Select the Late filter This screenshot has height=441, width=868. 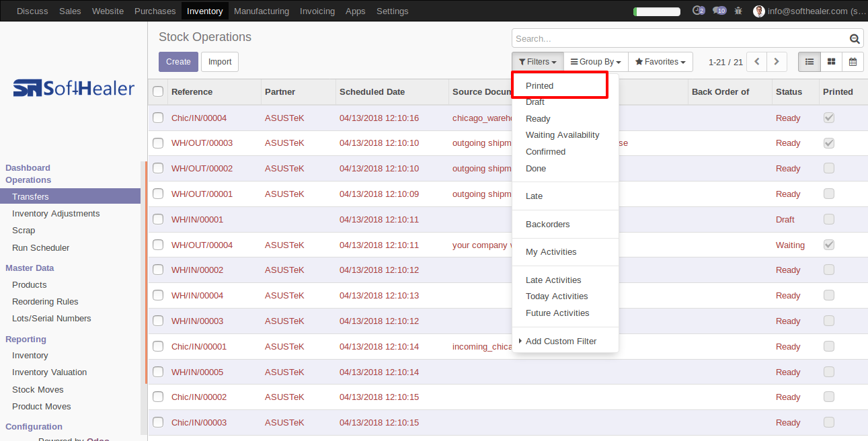coord(534,196)
